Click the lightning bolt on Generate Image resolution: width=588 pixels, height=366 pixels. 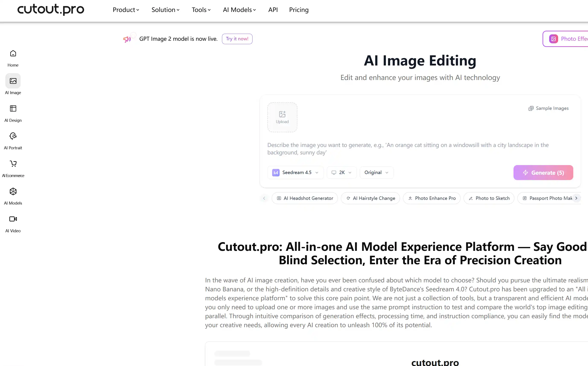pyautogui.click(x=525, y=173)
